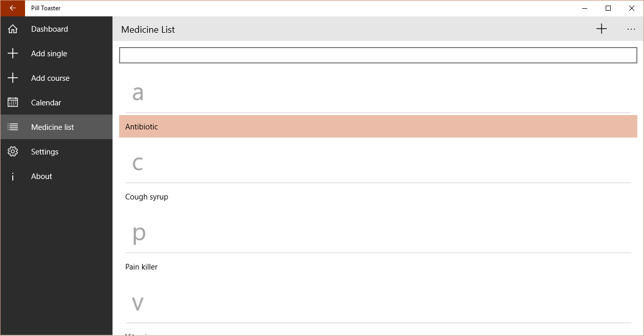Select Cough syrup in the list
This screenshot has width=644, height=336.
(147, 197)
